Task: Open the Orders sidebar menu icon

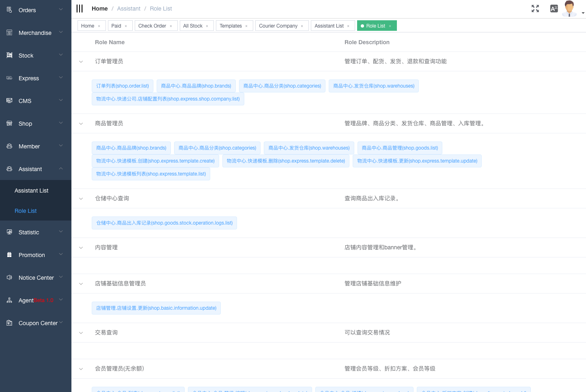Action: [9, 10]
